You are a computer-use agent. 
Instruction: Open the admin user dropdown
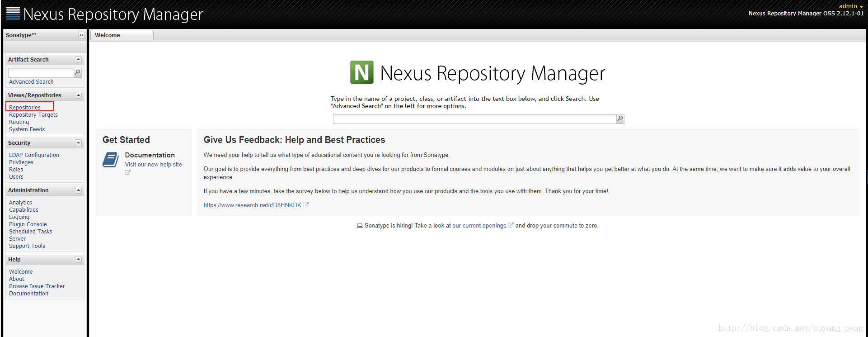coord(851,6)
